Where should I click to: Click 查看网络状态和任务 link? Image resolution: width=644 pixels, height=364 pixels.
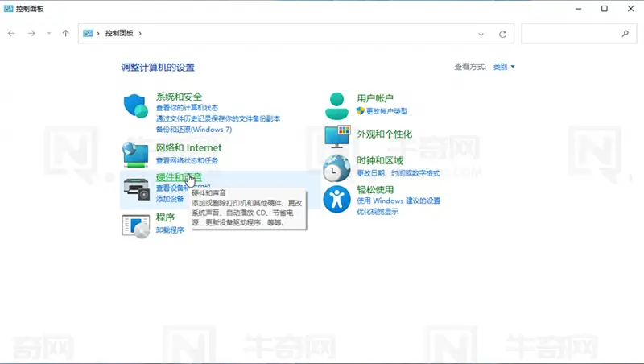pyautogui.click(x=187, y=160)
